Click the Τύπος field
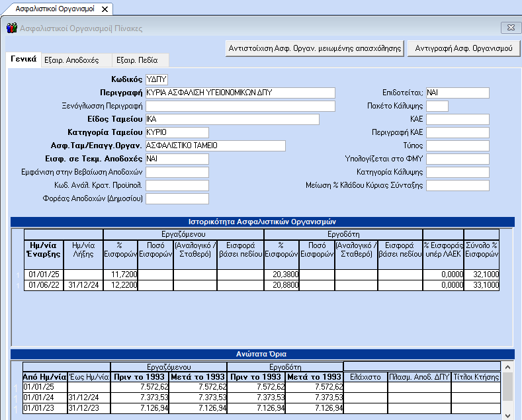 tap(458, 146)
